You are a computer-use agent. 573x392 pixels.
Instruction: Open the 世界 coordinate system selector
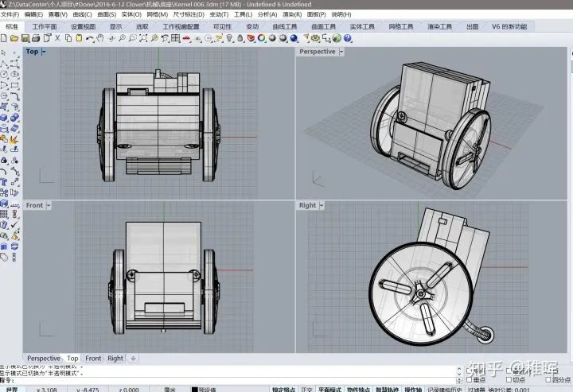pyautogui.click(x=12, y=389)
